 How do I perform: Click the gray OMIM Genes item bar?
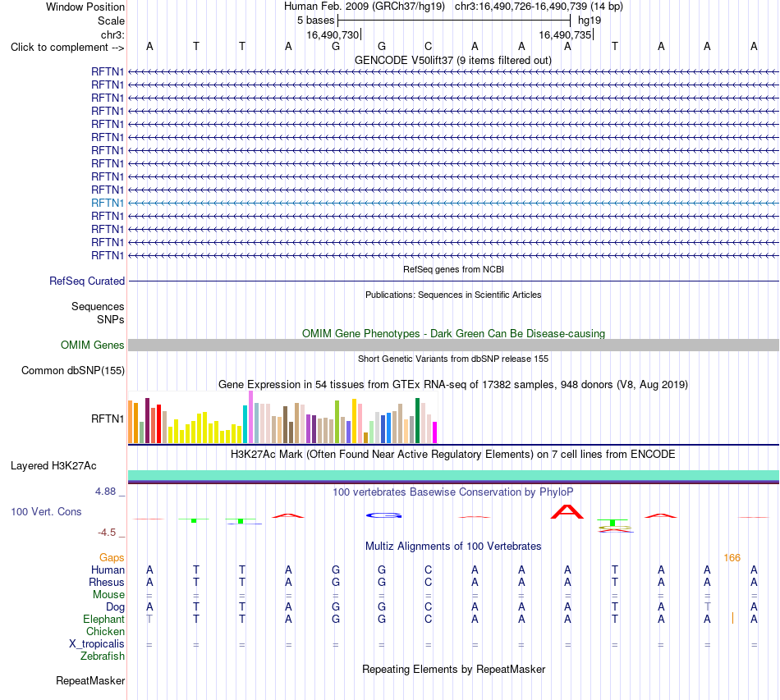[454, 345]
